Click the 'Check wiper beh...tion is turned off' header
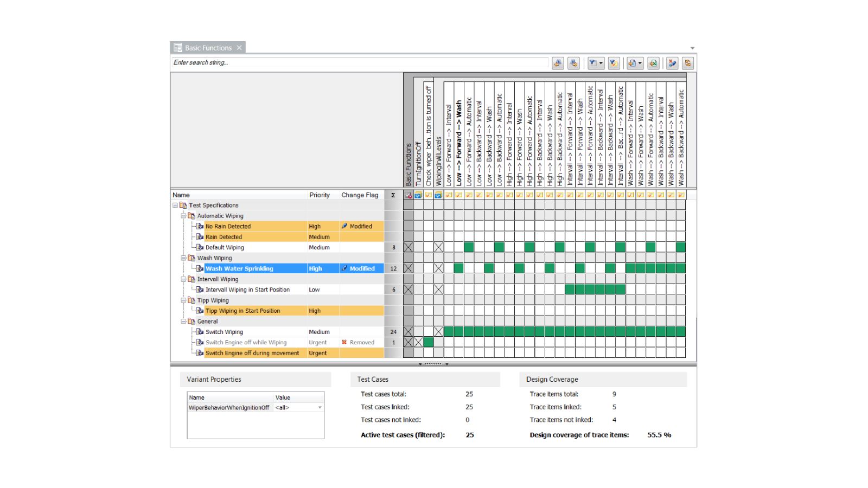This screenshot has width=868, height=488. [x=429, y=135]
